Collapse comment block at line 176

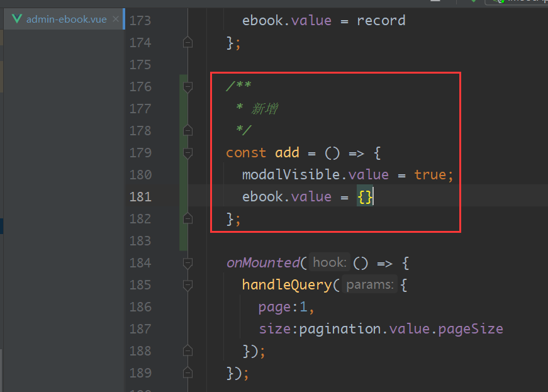[187, 87]
